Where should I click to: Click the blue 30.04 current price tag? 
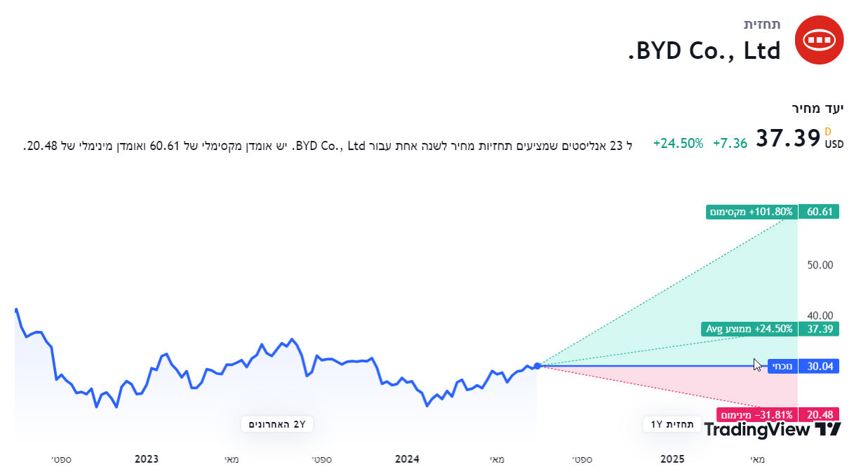[x=819, y=366]
